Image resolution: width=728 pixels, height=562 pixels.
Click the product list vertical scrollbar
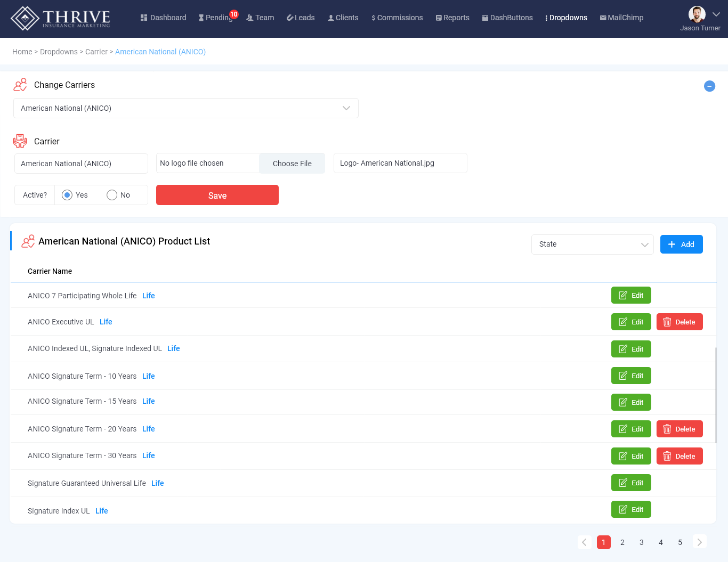(x=716, y=395)
